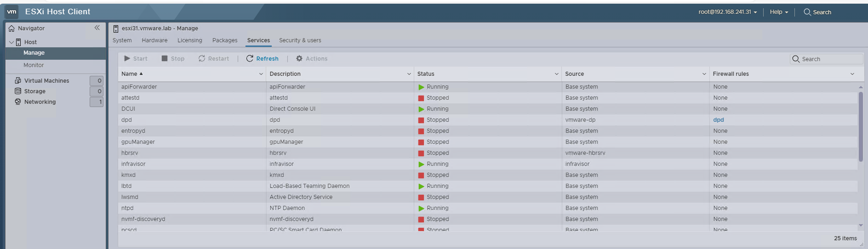
Task: Select the nvmf-discoveryd service row name
Action: click(143, 219)
